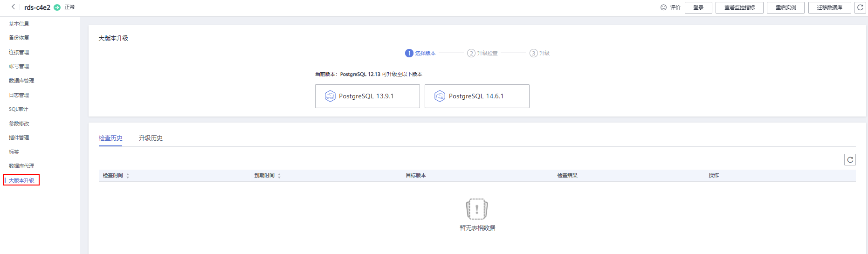Open 连接管理 in the sidebar
Viewport: 868px width, 254px height.
click(19, 52)
